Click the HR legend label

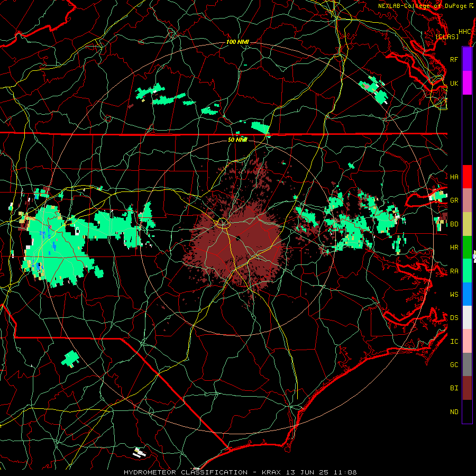point(454,248)
